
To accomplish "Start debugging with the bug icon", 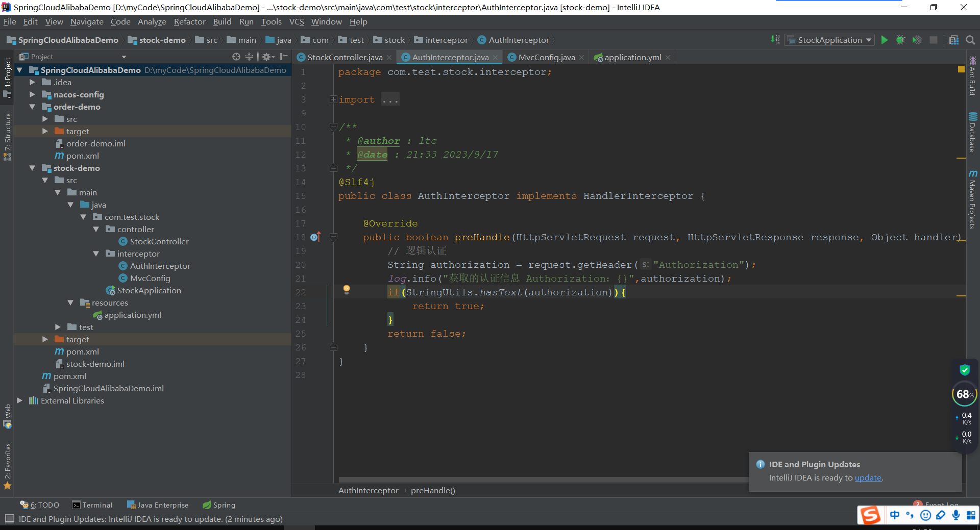I will 901,40.
